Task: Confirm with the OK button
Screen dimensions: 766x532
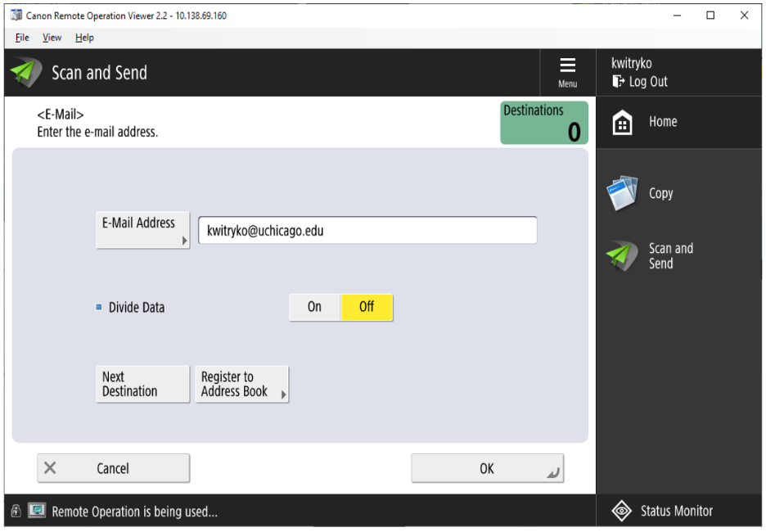Action: click(x=487, y=468)
